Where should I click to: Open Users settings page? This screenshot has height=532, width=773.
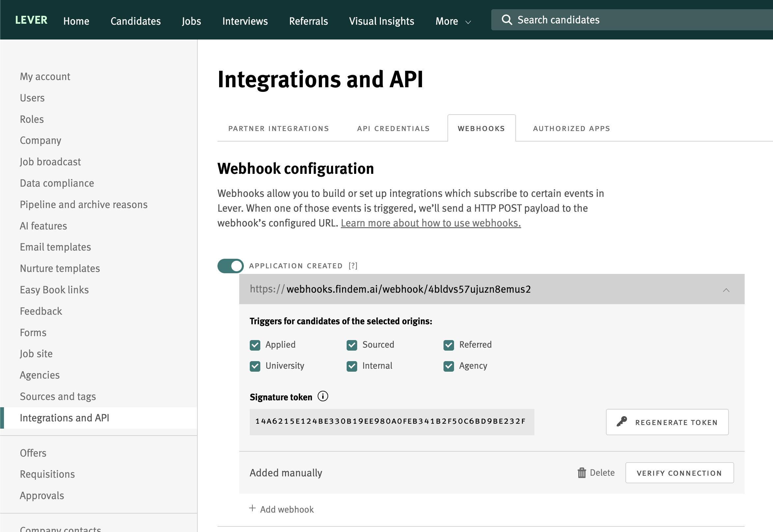coord(32,98)
